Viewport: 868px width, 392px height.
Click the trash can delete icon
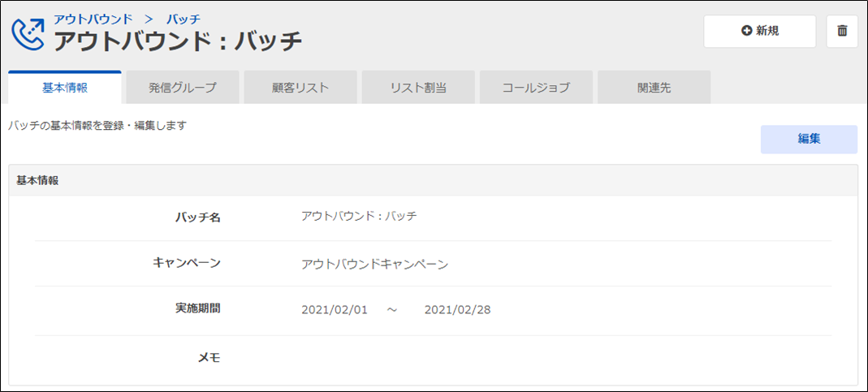pos(842,31)
